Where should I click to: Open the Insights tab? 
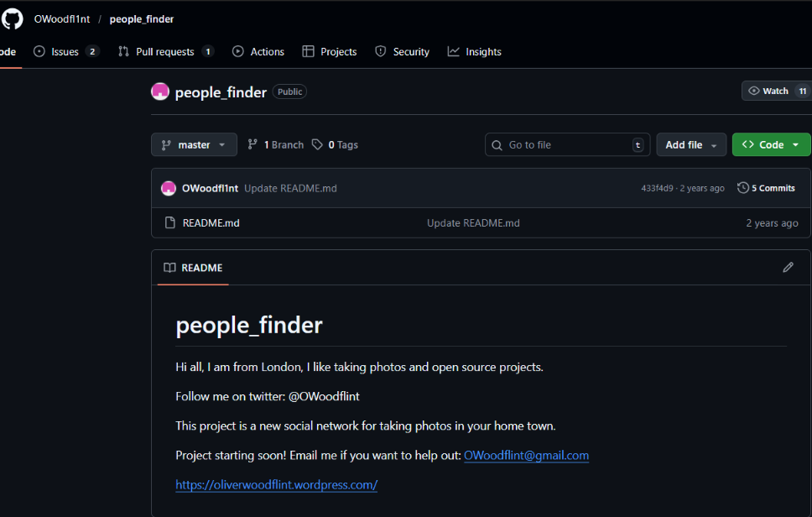coord(475,52)
